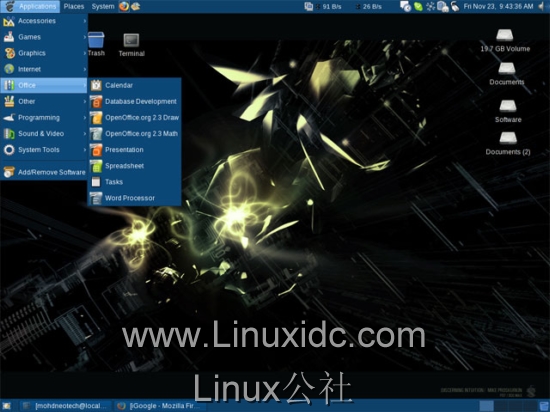Switch to iGoogle Mozilla Firefox window
The width and height of the screenshot is (550, 412).
pos(160,406)
